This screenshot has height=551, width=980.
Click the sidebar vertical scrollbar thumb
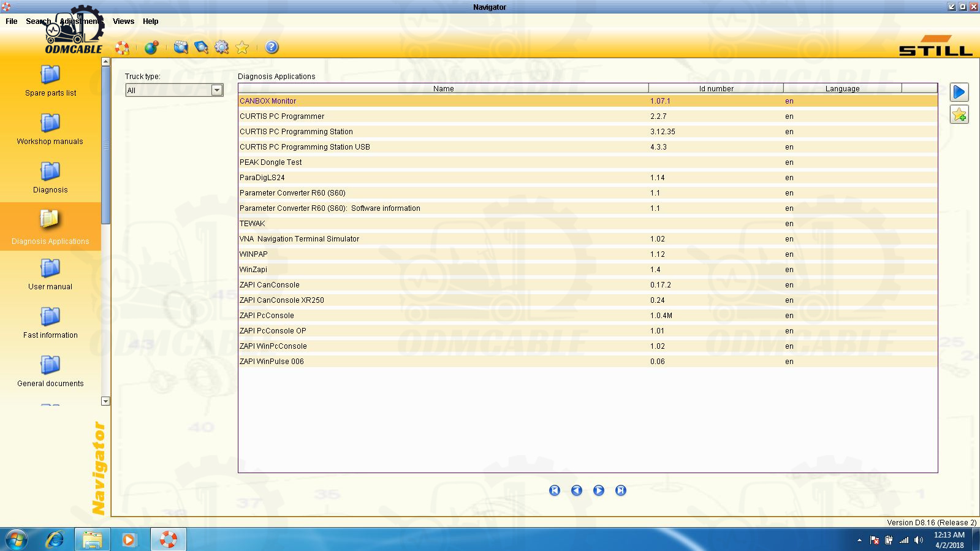(105, 145)
